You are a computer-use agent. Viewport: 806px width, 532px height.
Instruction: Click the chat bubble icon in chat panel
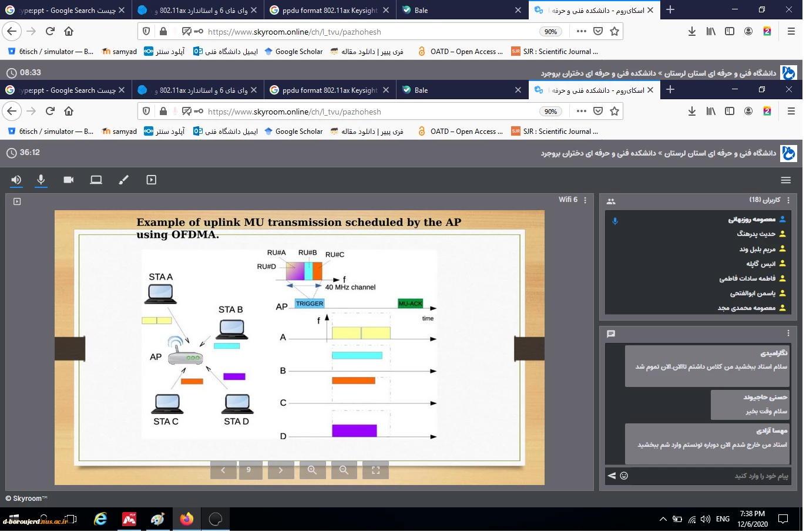(x=611, y=334)
